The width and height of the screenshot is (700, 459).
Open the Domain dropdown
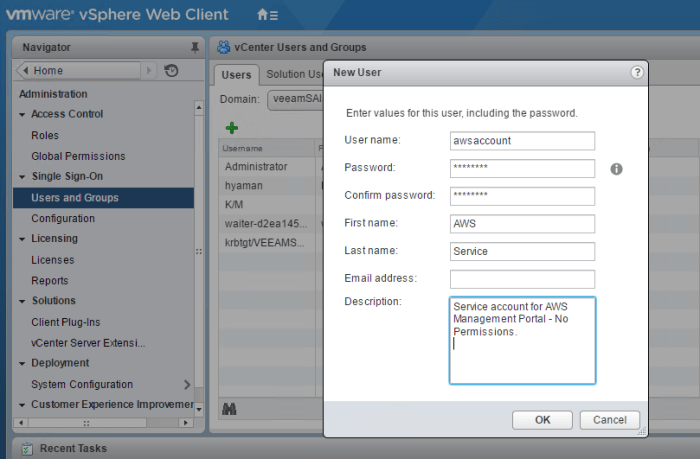click(x=296, y=99)
